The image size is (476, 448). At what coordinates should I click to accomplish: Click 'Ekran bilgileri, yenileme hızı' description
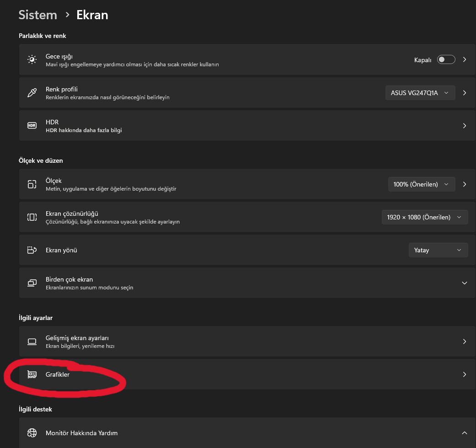pyautogui.click(x=80, y=346)
